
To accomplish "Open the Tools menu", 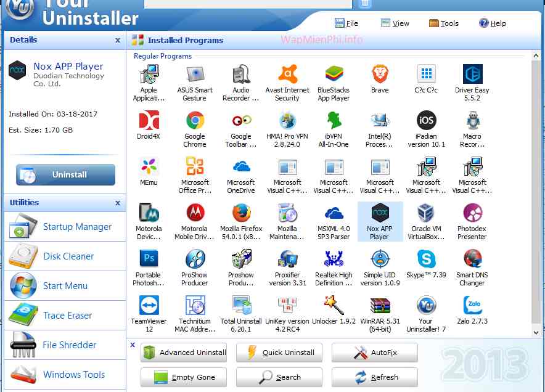I will click(x=444, y=23).
